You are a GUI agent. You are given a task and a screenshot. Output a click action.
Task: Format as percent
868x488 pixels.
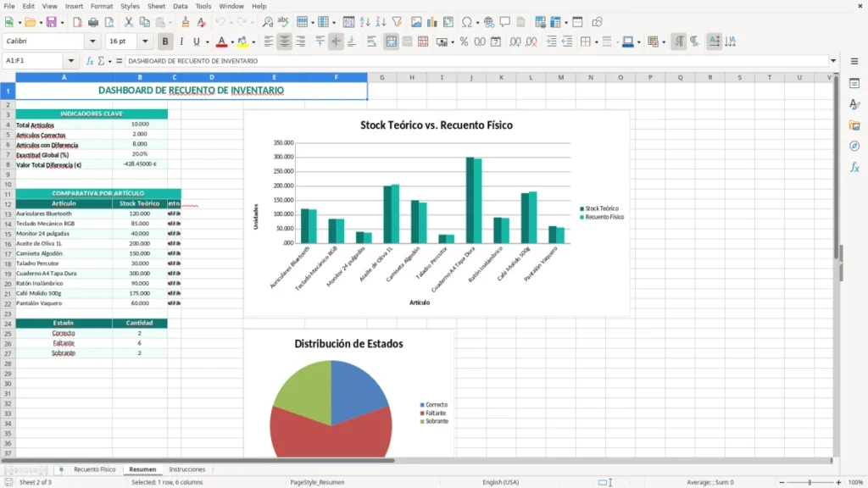point(464,42)
